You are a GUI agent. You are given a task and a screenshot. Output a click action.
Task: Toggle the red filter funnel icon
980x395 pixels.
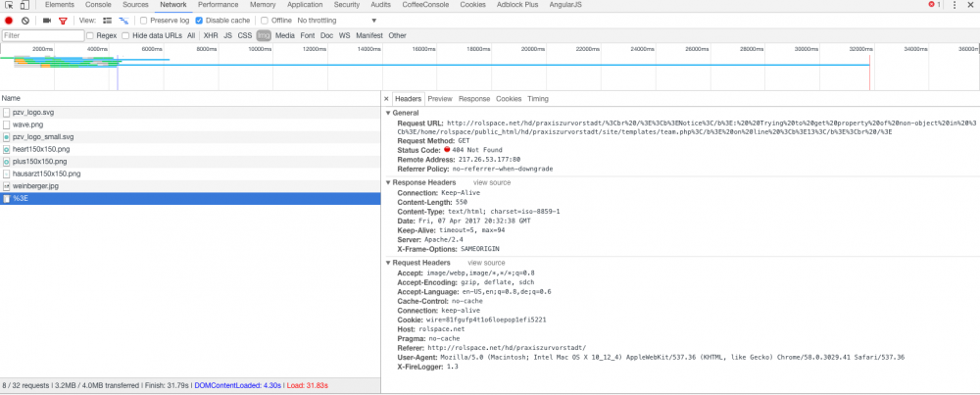tap(63, 20)
